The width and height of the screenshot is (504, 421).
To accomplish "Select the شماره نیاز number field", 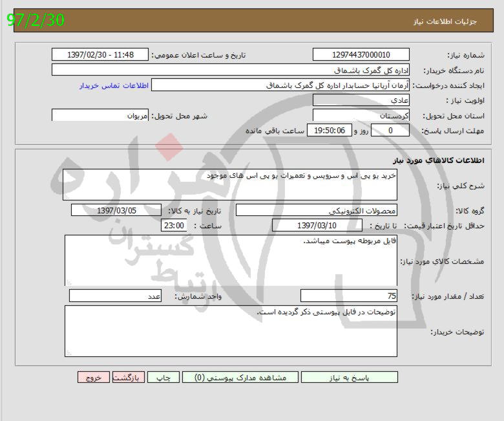I will pyautogui.click(x=361, y=55).
